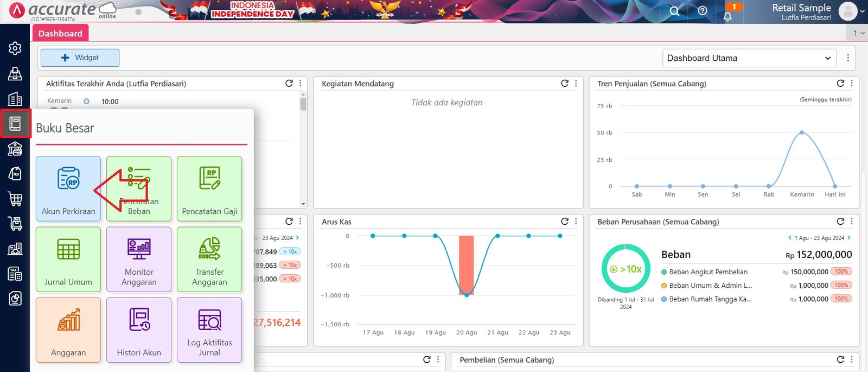Viewport: 868px width, 372px height.
Task: Open the shopping cart sidebar module
Action: [x=15, y=199]
